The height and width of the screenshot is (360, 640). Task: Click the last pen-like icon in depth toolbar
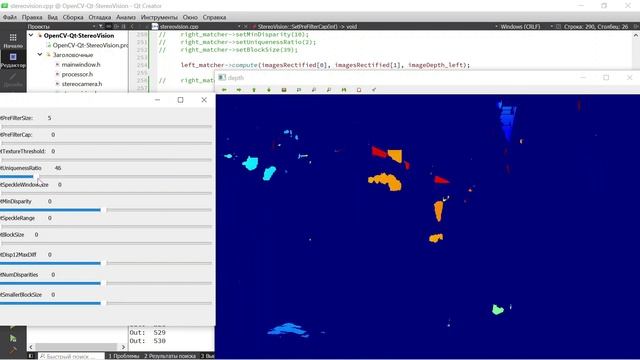click(x=374, y=90)
